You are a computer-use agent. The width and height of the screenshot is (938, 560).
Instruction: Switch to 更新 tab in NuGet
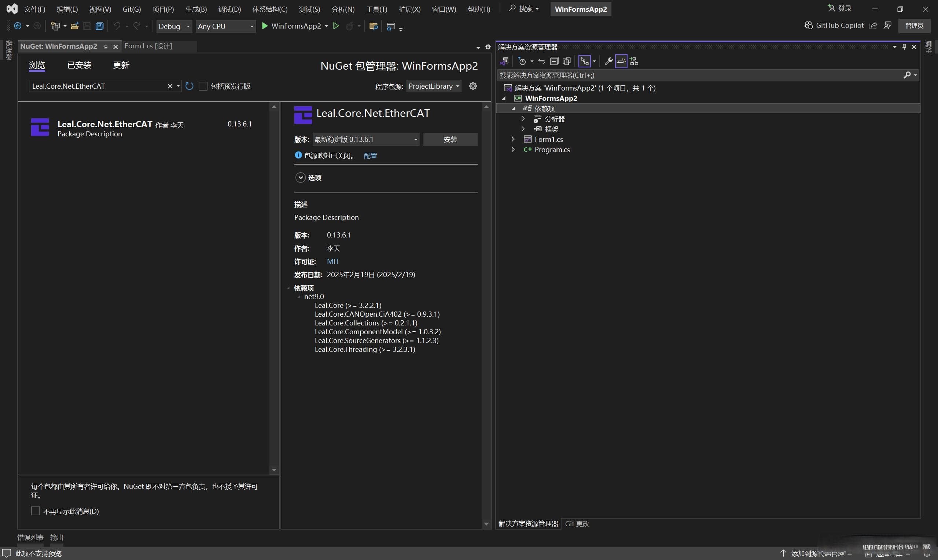point(121,65)
